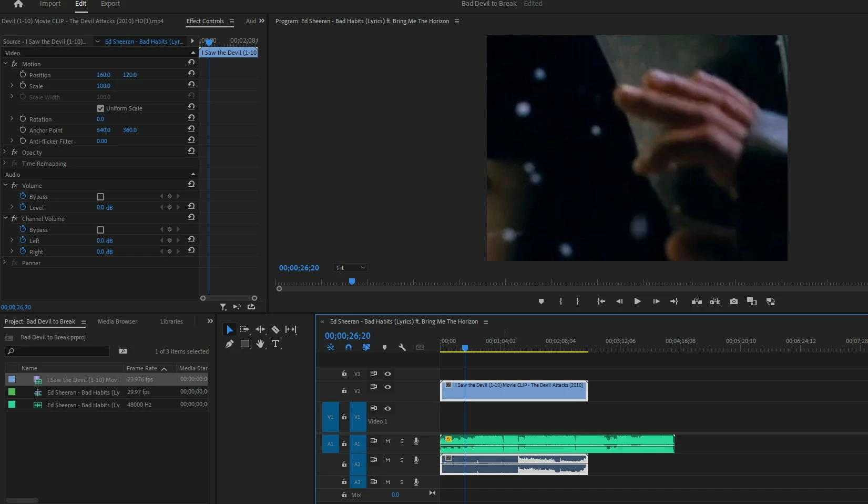Mark Out point in Program monitor
This screenshot has height=504, width=868.
pos(577,301)
